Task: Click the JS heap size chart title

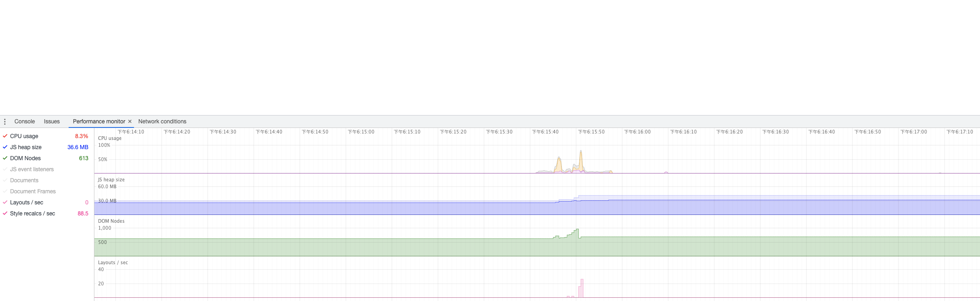Action: 111,179
